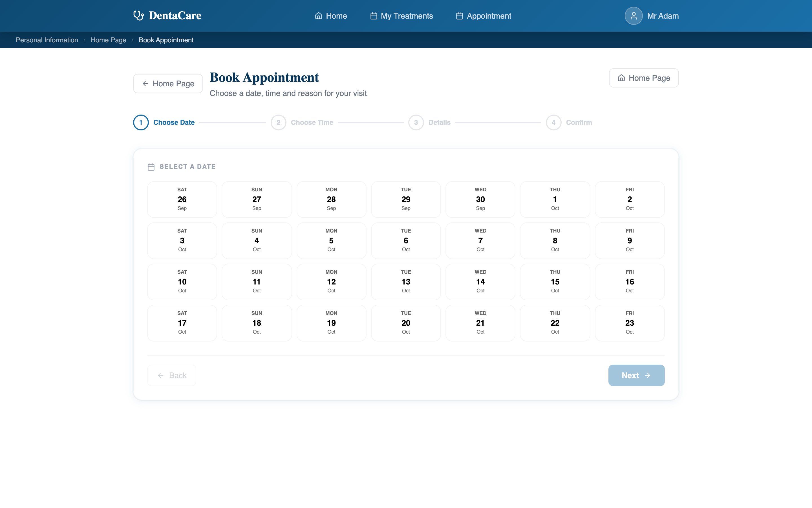The image size is (812, 508).
Task: Select step 1 Choose Date
Action: coord(164,122)
